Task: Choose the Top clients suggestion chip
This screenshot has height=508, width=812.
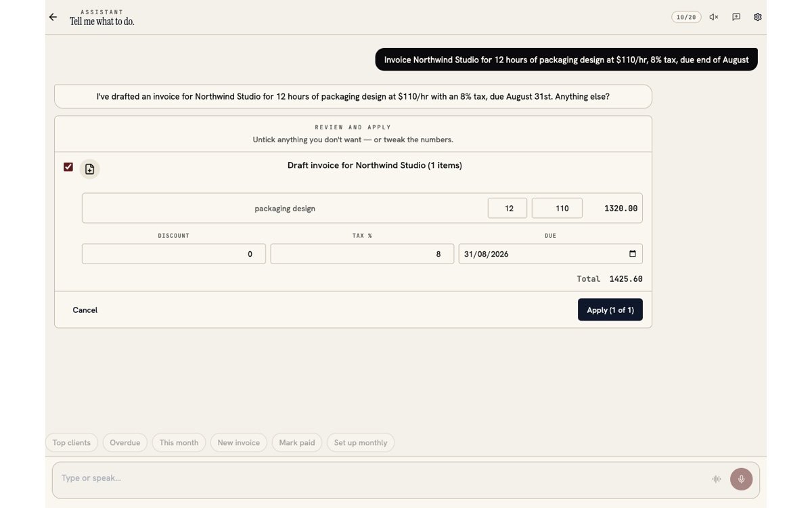Action: (72, 442)
